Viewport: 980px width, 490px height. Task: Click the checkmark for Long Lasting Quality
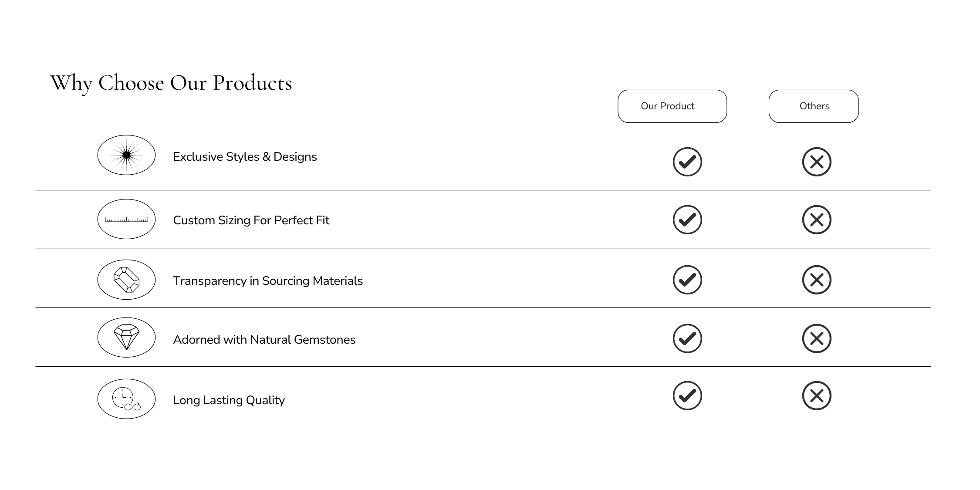pos(687,396)
